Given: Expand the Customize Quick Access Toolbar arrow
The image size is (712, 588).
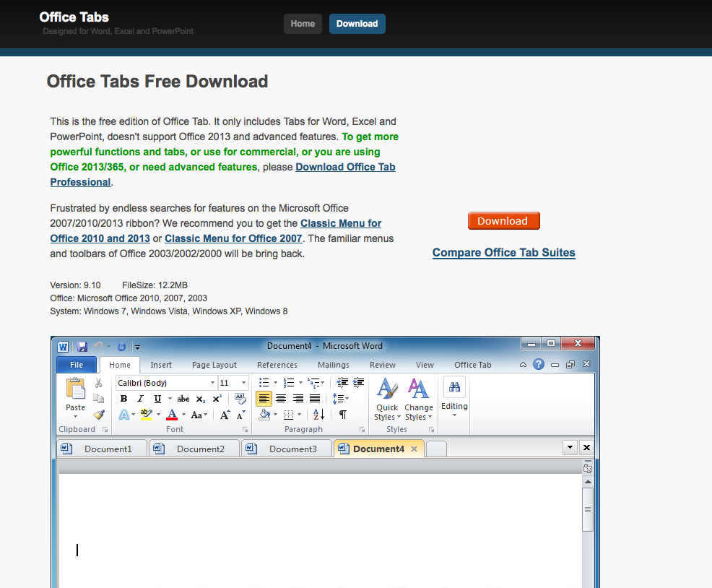Looking at the screenshot, I should pos(137,347).
